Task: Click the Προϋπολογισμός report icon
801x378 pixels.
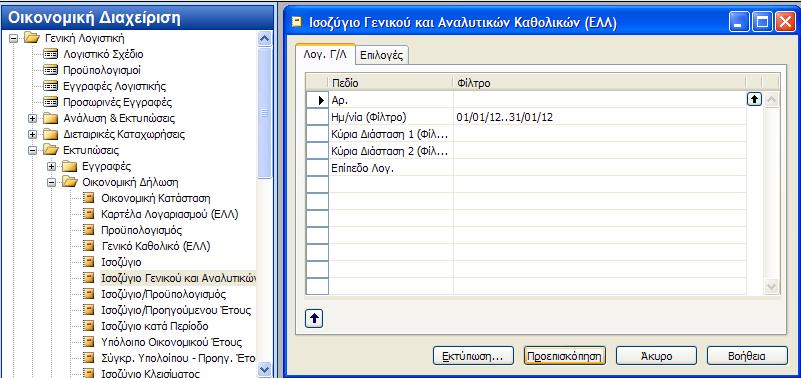Action: (89, 230)
